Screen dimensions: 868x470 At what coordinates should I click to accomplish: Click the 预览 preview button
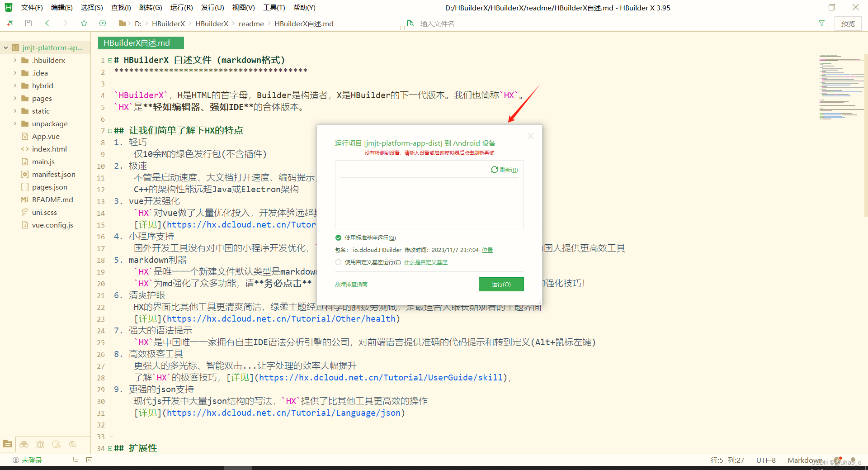(848, 24)
